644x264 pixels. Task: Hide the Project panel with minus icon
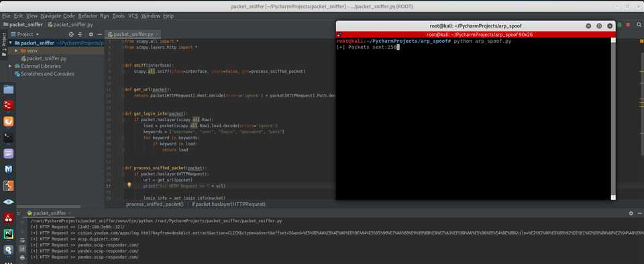pyautogui.click(x=99, y=34)
